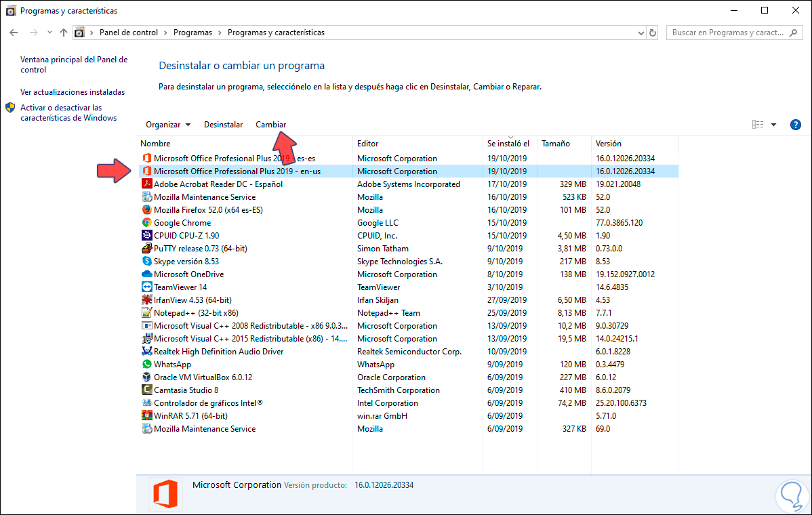The height and width of the screenshot is (515, 812).
Task: Sort by the Versión column header
Action: coord(609,144)
